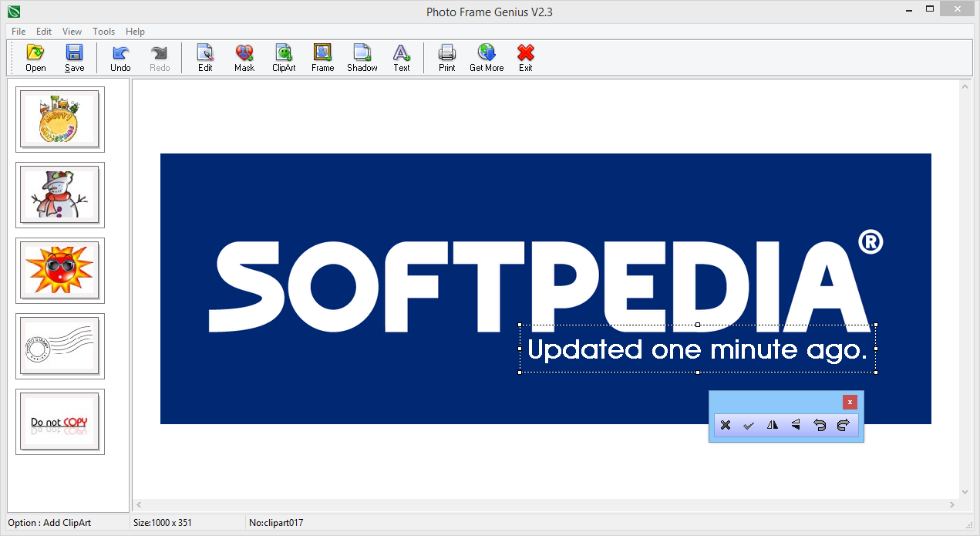Pick the postmark stamp clipart thumbnail
Image resolution: width=980 pixels, height=536 pixels.
click(60, 346)
